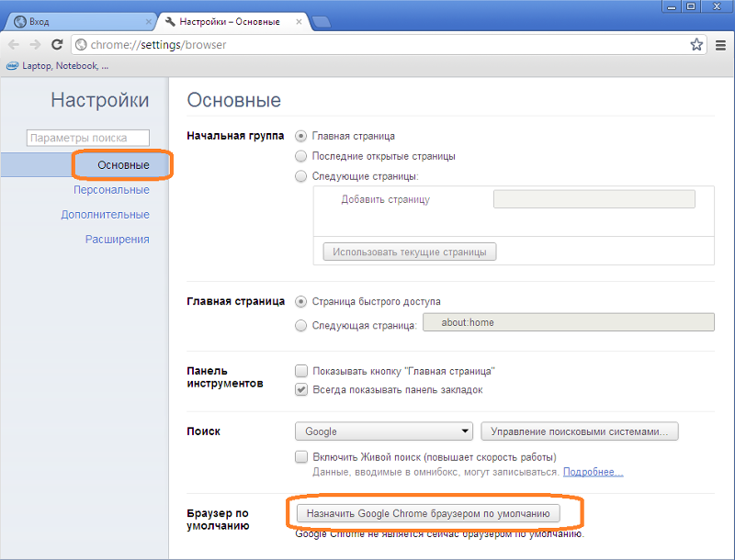Image resolution: width=735 pixels, height=560 pixels.
Task: Click Управление поисковыми системами button
Action: coord(579,431)
